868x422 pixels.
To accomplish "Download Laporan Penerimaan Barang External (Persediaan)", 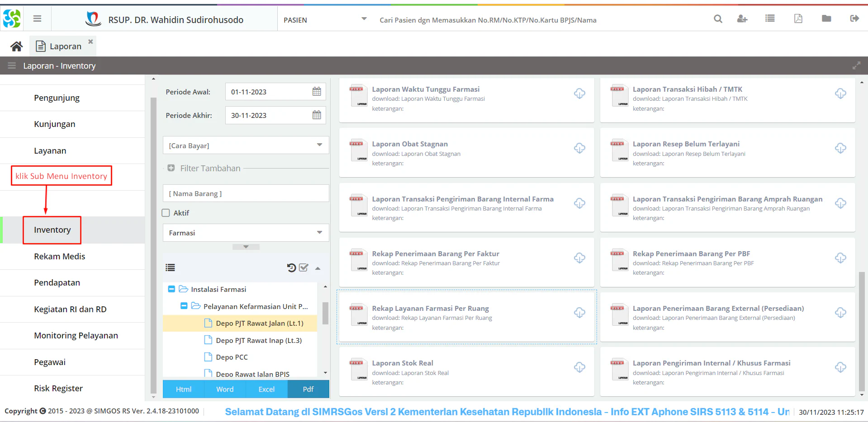I will click(840, 313).
